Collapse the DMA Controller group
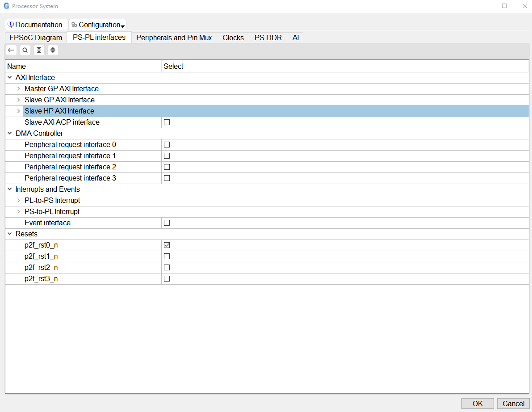532x412 pixels. (10, 133)
